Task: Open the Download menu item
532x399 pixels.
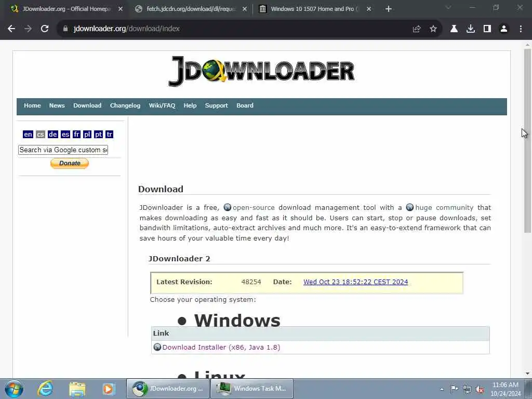Action: click(87, 105)
